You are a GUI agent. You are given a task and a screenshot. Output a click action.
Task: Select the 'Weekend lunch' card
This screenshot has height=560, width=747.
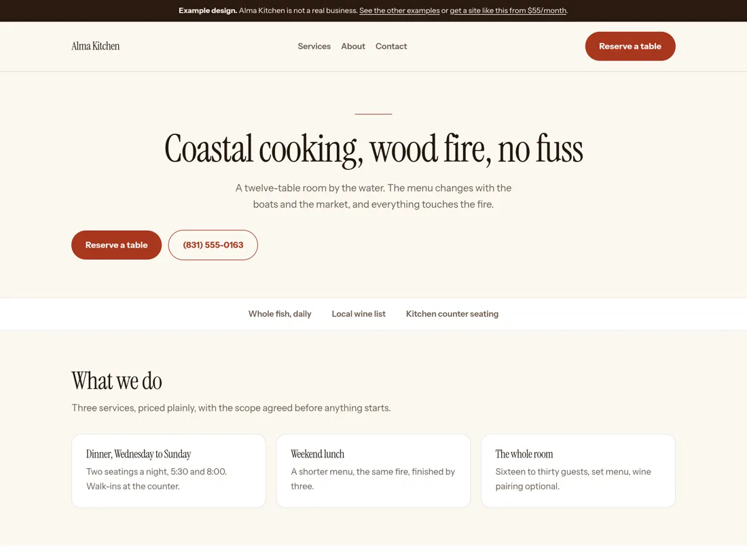tap(373, 470)
